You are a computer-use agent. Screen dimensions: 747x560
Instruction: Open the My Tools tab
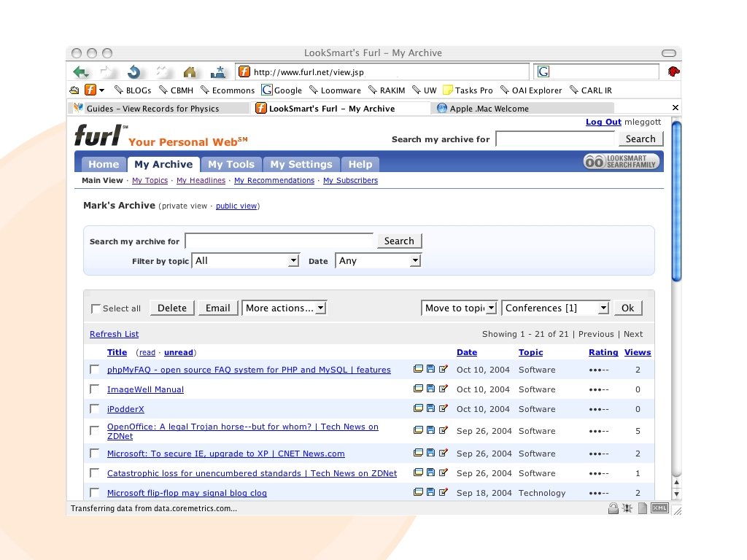point(231,164)
